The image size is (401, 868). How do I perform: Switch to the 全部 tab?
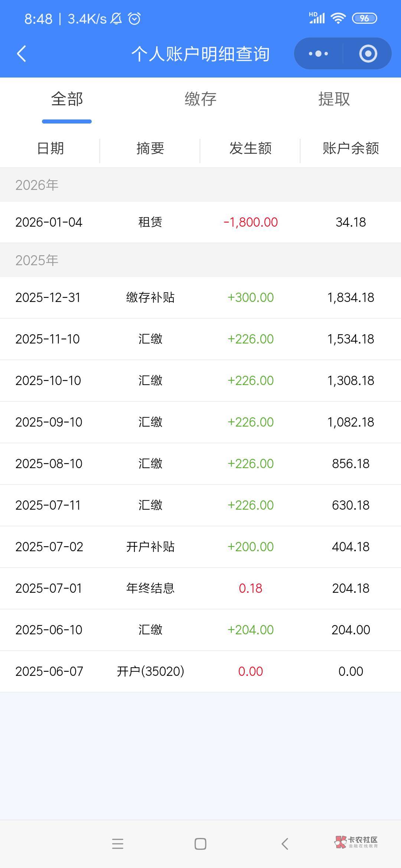coord(67,99)
